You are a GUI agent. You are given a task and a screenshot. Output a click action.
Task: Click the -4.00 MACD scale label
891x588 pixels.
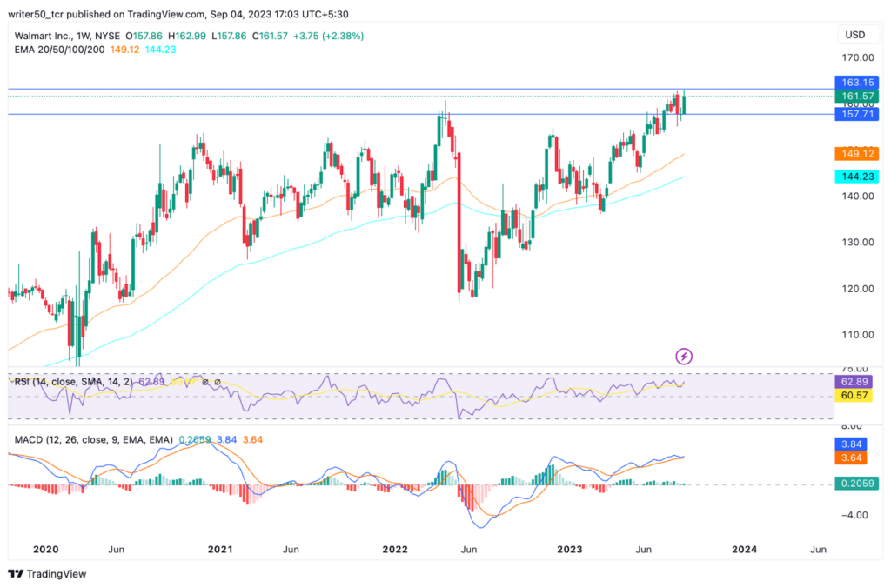[854, 515]
